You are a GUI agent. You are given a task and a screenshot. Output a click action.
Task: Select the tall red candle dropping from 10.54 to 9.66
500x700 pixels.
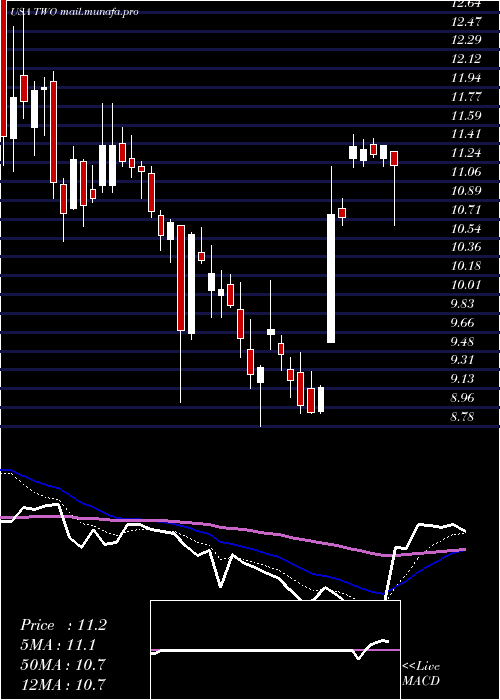pos(181,278)
